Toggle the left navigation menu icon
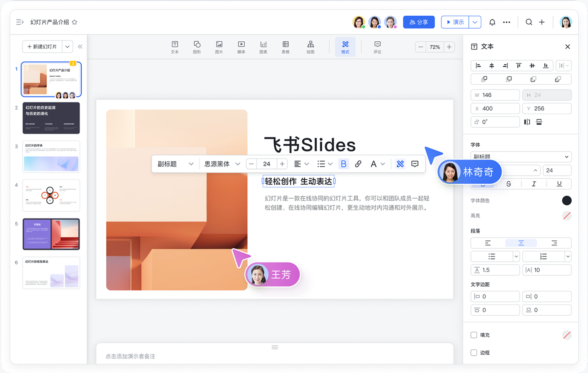Screen dimensions: 588x373 coord(20,22)
